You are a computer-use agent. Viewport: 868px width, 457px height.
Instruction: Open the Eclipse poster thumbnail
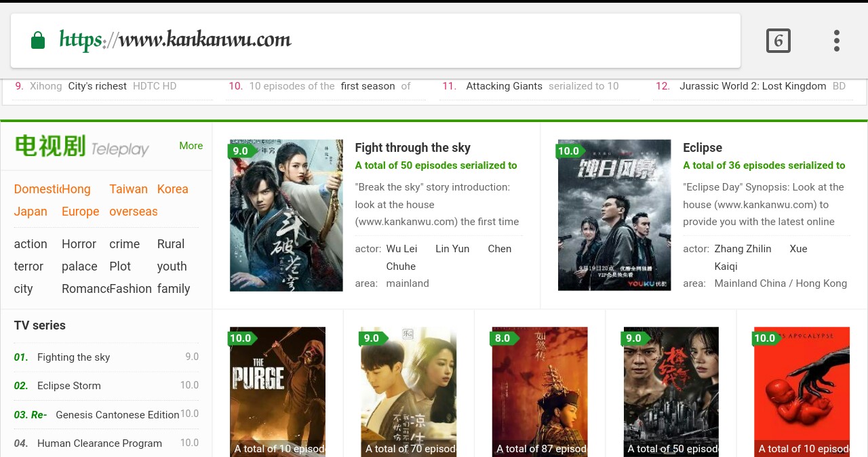pyautogui.click(x=614, y=216)
